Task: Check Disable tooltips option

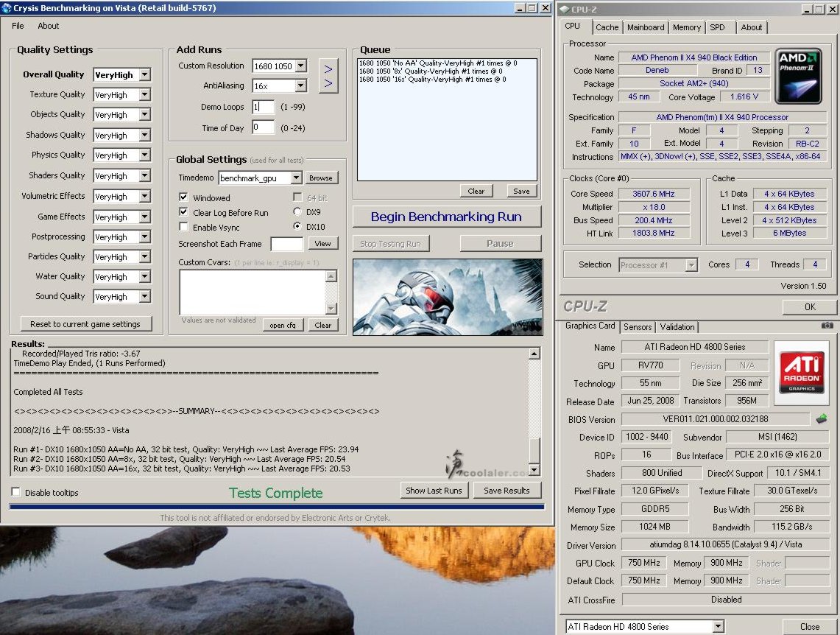Action: (x=16, y=492)
